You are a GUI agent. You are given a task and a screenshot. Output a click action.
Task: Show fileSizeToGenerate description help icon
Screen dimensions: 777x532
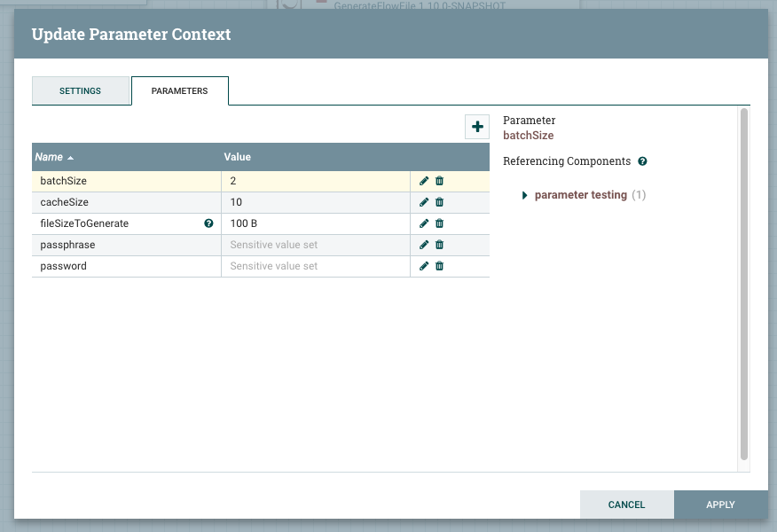coord(208,223)
